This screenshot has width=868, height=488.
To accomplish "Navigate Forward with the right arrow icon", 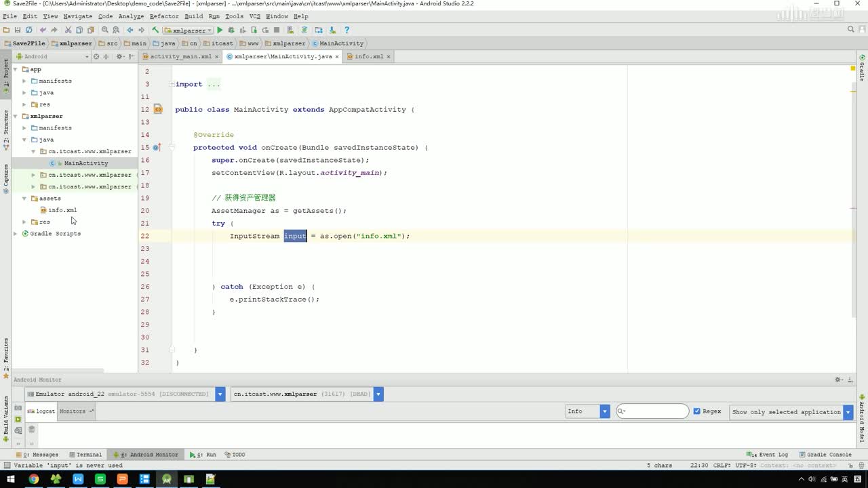I will [x=141, y=30].
